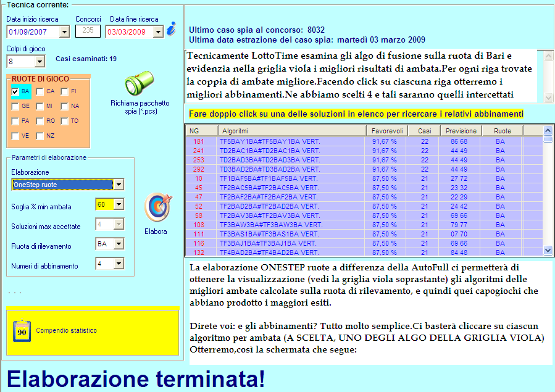Click Previsione cell 86 68

(459, 141)
